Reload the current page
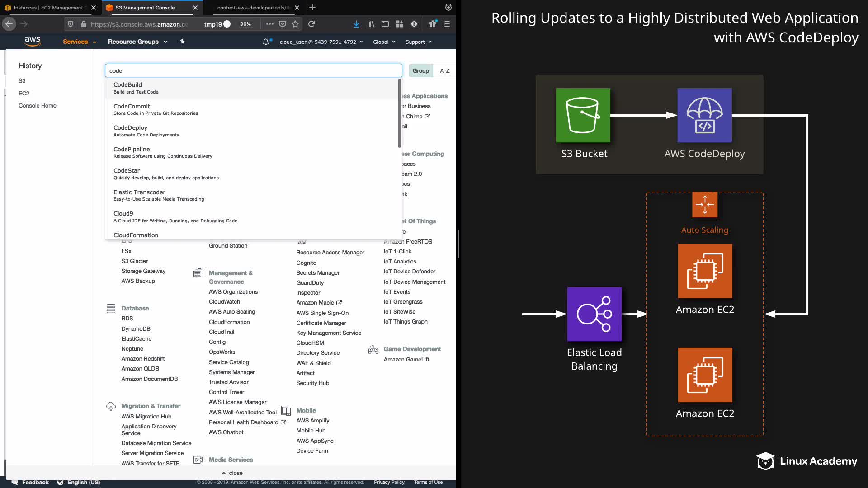 pyautogui.click(x=311, y=24)
